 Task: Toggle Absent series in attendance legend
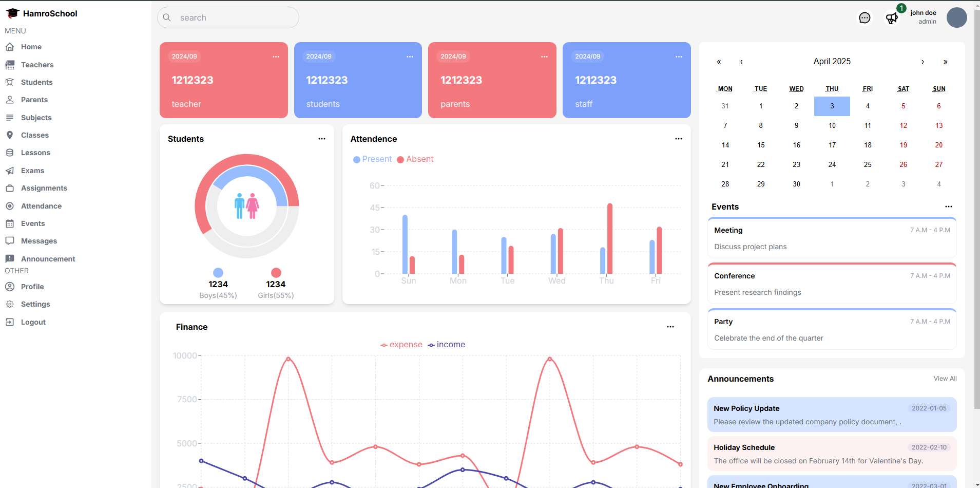tap(415, 159)
